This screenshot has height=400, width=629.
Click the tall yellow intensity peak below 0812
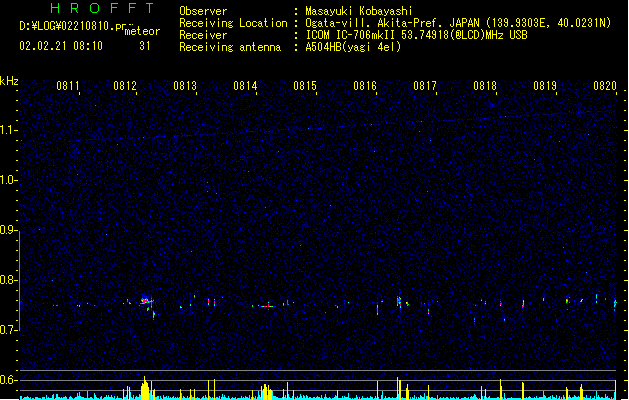(x=145, y=388)
